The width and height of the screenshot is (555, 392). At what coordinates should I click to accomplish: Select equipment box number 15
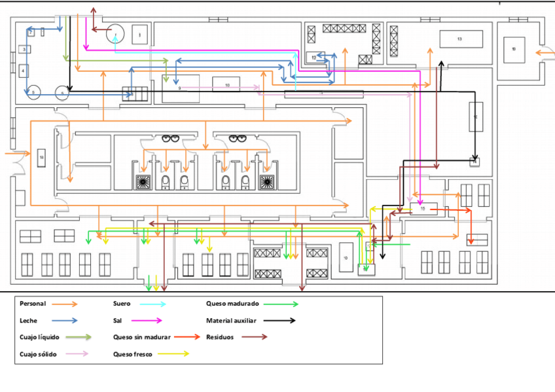[x=423, y=209]
